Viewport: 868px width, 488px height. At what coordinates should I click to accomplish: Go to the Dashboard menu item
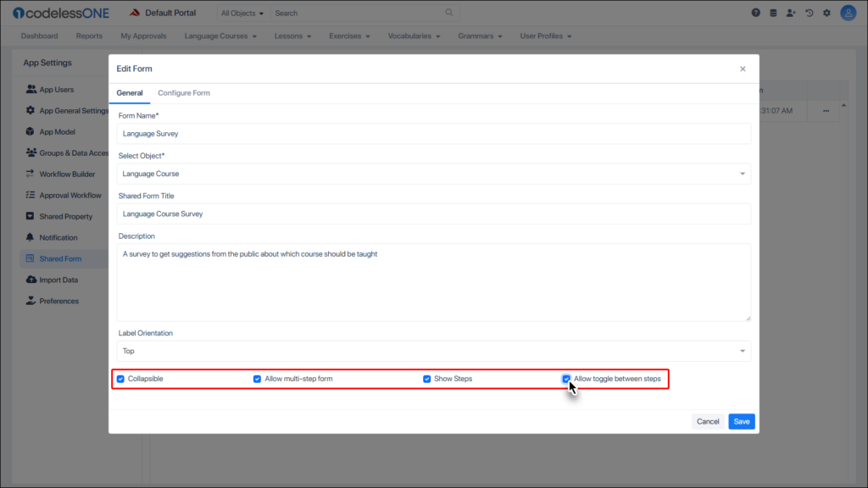click(x=39, y=36)
